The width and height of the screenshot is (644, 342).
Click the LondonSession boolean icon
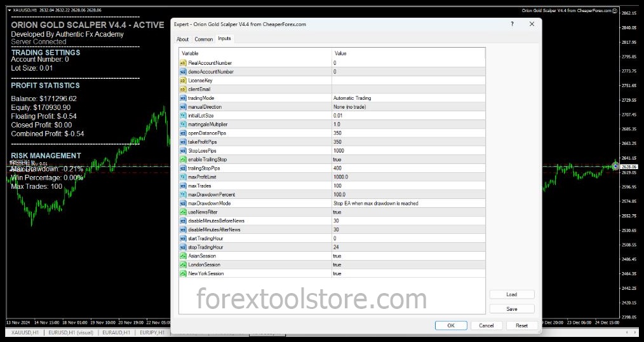click(183, 264)
